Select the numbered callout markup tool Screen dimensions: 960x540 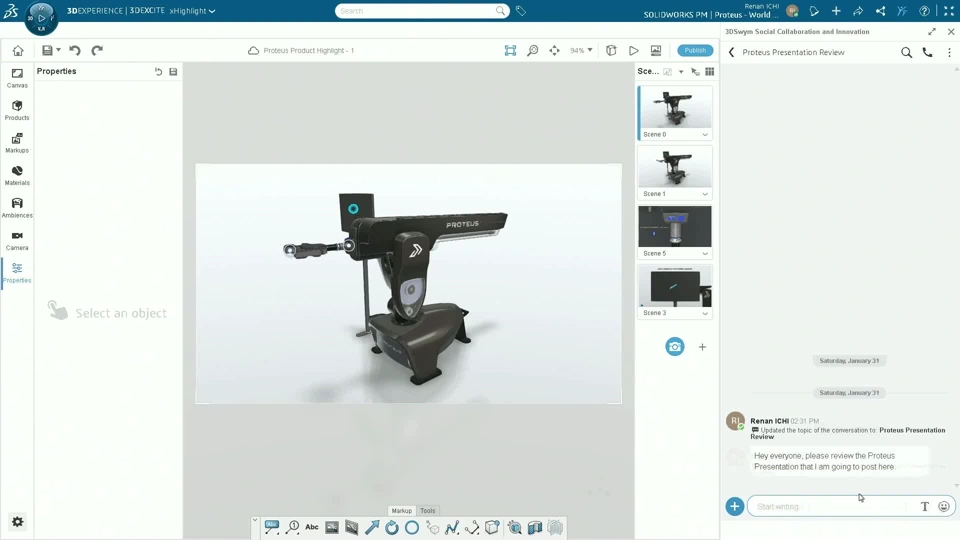[x=293, y=527]
